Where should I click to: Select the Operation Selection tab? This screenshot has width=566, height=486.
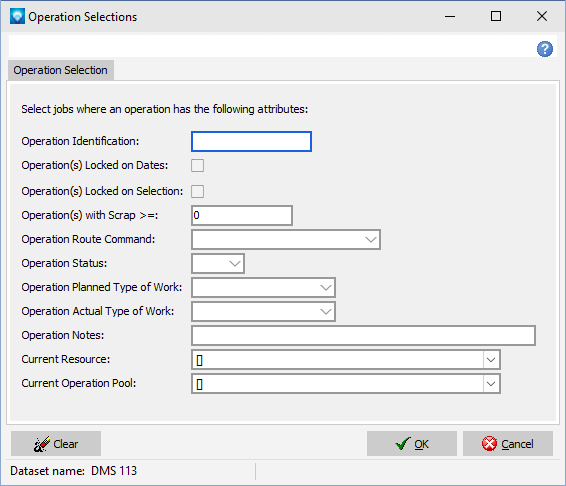click(61, 70)
